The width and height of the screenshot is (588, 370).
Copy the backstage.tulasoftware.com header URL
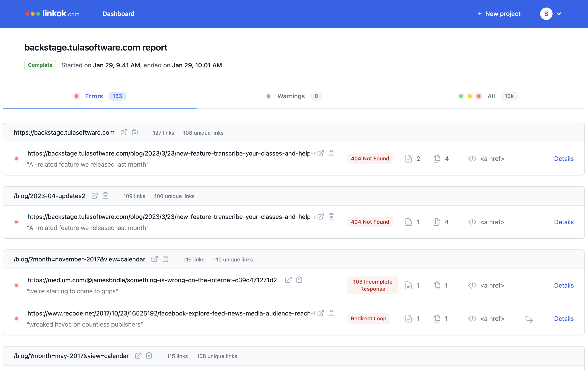[135, 132]
